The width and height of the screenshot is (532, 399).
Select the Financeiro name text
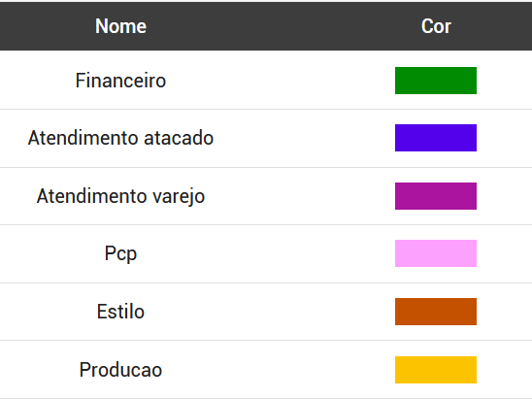[x=120, y=81]
